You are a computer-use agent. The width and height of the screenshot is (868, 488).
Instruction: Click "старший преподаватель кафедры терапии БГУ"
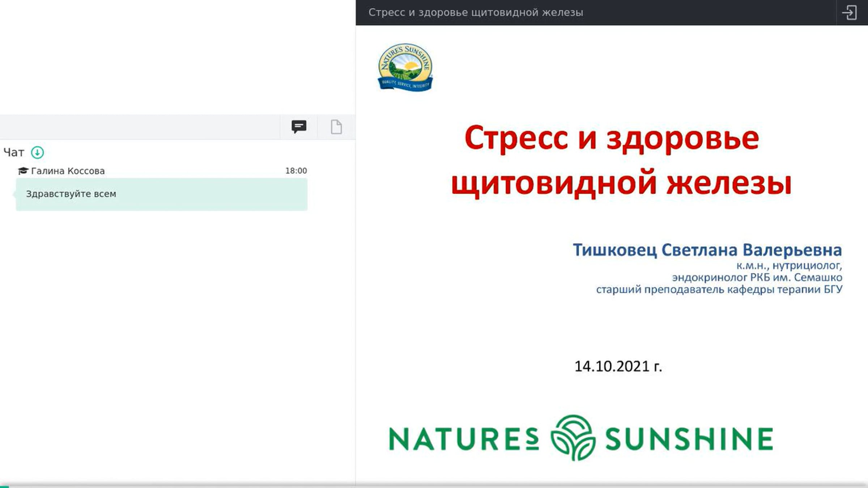pyautogui.click(x=719, y=290)
